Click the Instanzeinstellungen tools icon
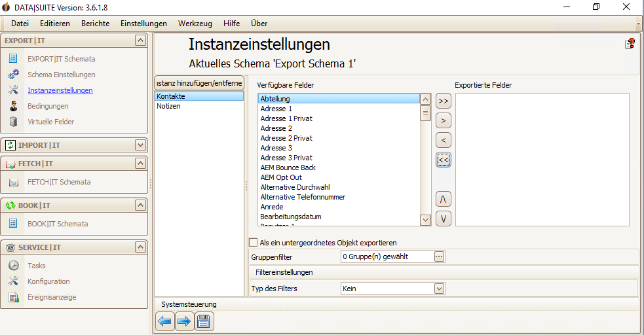 (13, 90)
